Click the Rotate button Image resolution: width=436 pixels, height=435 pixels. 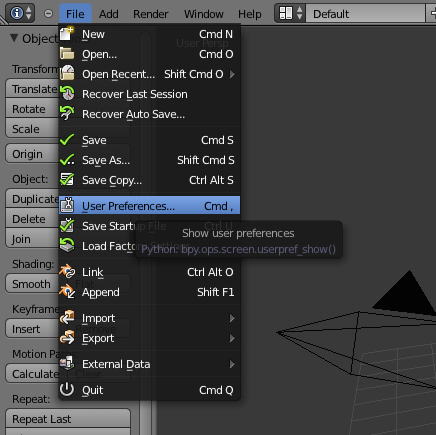pos(32,109)
